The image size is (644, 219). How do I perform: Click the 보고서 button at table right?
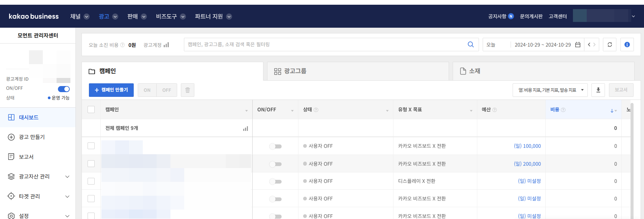click(621, 90)
